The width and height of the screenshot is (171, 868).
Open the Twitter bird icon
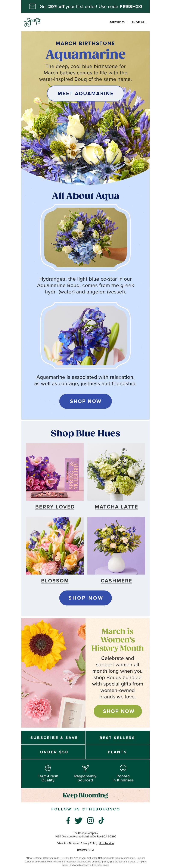point(79,820)
